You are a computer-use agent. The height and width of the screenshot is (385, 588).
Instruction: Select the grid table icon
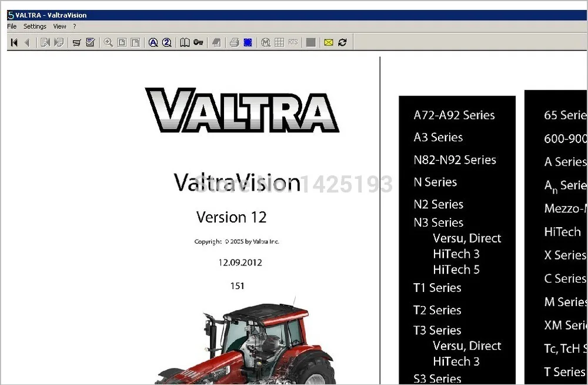pyautogui.click(x=278, y=42)
